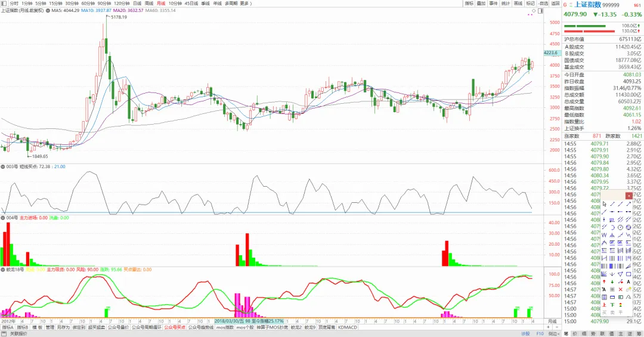Open MA indicator settings icon beside MA5

pyautogui.click(x=47, y=10)
